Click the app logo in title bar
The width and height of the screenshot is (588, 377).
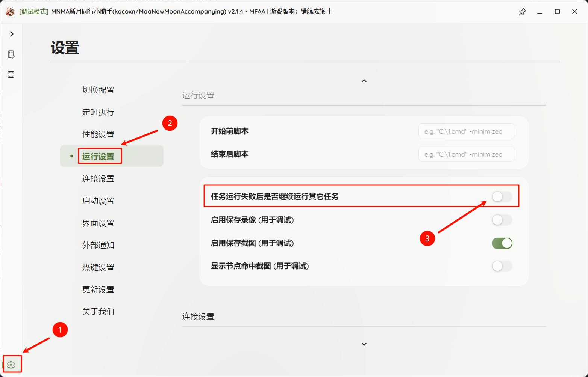(x=10, y=11)
